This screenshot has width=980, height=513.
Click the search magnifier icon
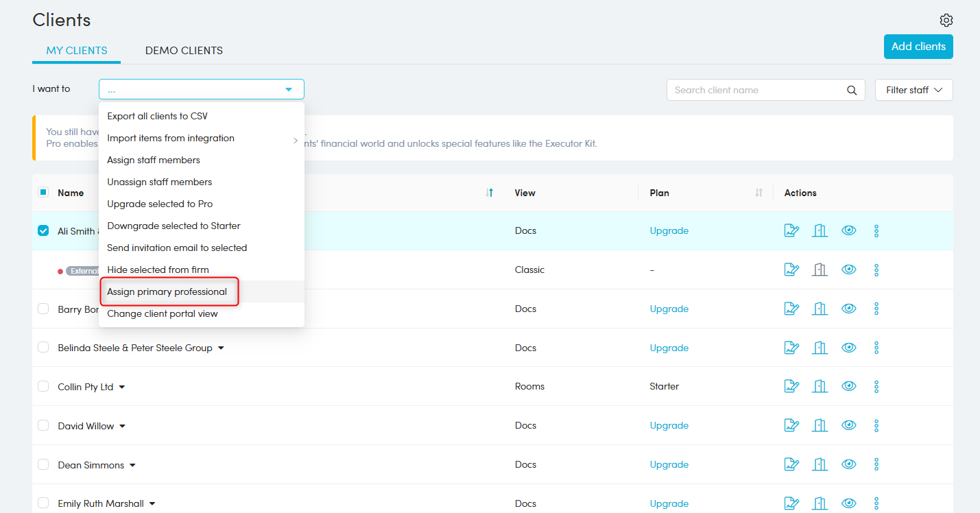(x=851, y=90)
